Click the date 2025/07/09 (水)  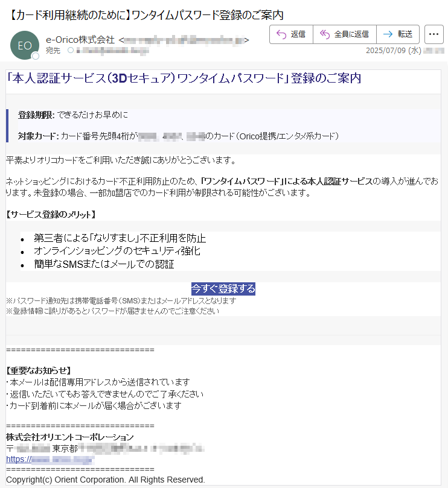[394, 51]
